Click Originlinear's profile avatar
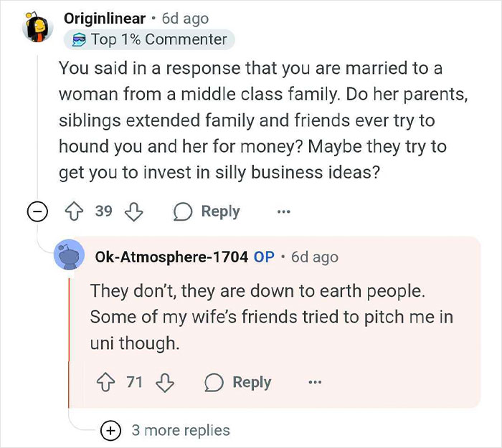This screenshot has width=502, height=448. click(x=39, y=28)
